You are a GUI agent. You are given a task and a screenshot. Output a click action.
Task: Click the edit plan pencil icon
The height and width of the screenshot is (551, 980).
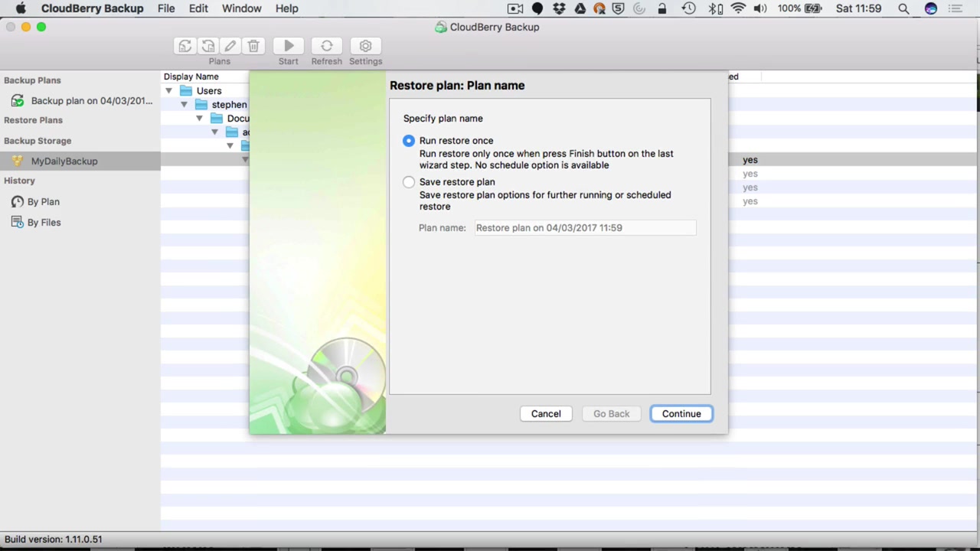coord(230,47)
